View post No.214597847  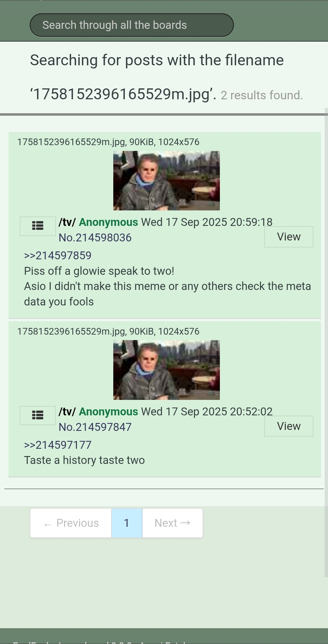(289, 426)
